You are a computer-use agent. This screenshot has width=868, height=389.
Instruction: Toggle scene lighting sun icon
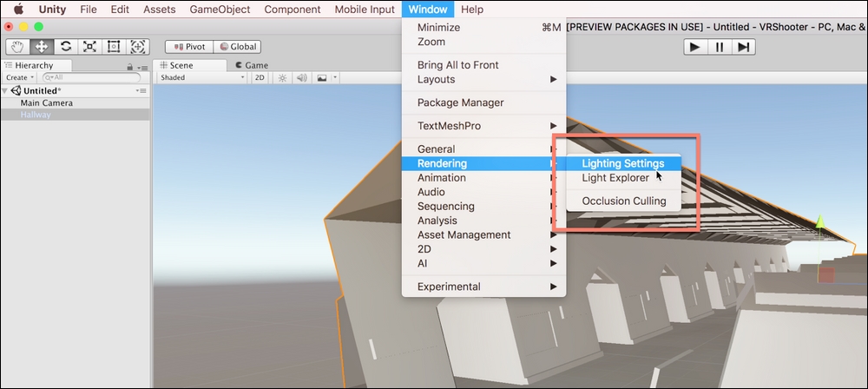[282, 77]
